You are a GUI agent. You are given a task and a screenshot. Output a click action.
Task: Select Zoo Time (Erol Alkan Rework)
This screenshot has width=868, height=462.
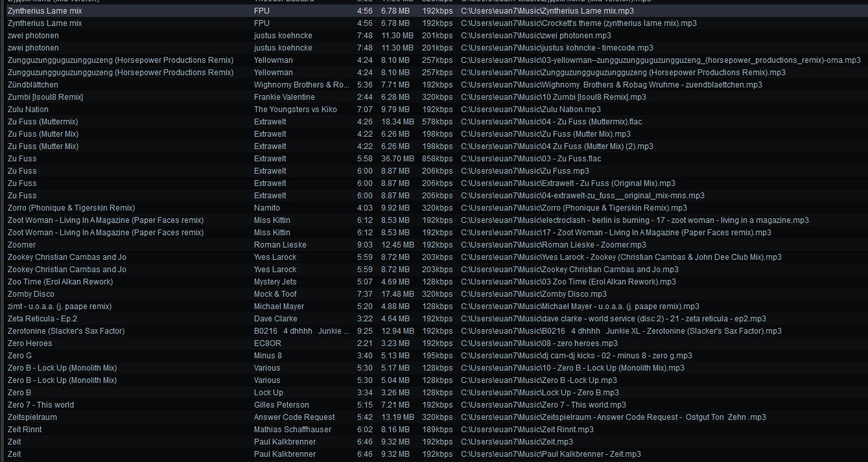tap(60, 282)
